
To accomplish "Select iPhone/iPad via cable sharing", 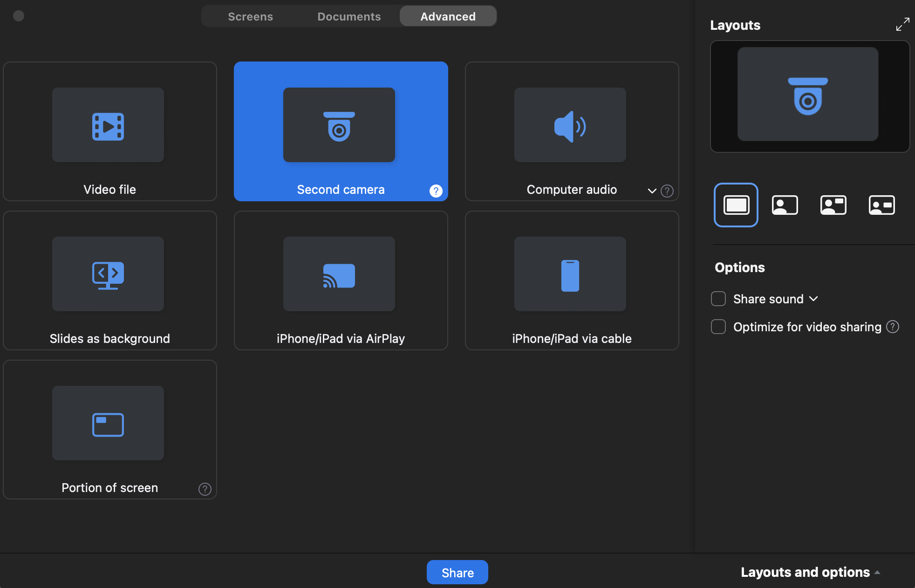I will pos(571,280).
